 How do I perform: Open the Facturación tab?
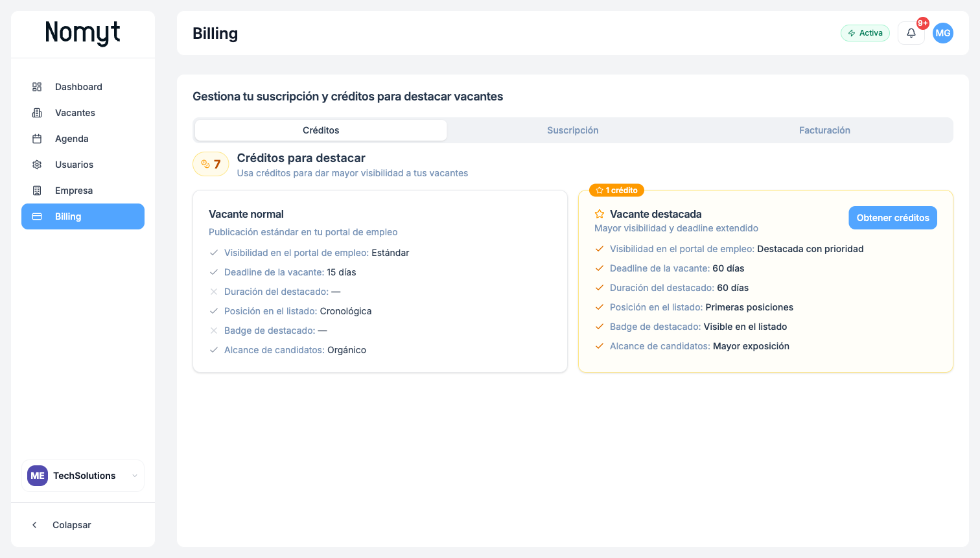click(824, 130)
